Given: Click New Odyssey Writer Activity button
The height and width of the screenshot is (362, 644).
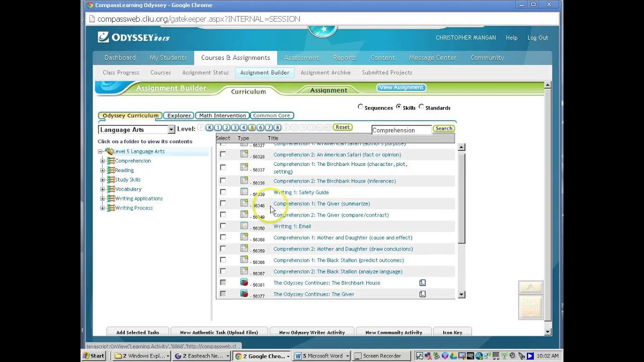Looking at the screenshot, I should click(312, 332).
